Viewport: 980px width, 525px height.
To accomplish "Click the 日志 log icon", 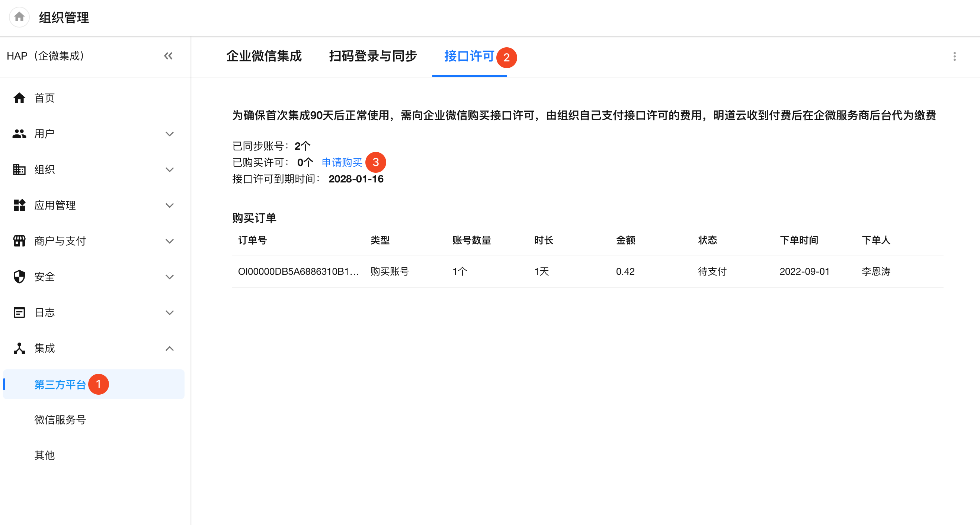I will tap(19, 312).
